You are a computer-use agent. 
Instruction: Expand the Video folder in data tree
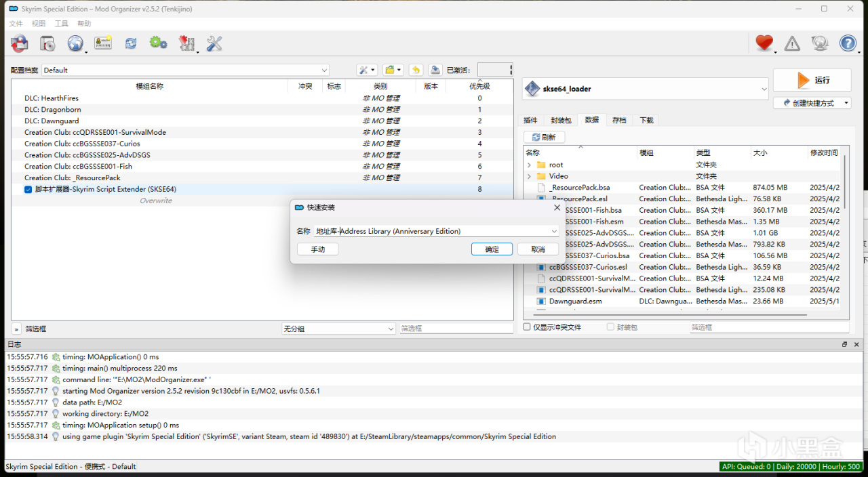tap(529, 176)
